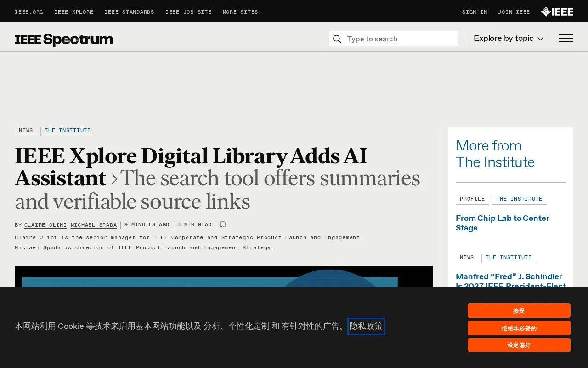The height and width of the screenshot is (368, 588).
Task: Click THE INSTITUTE tag beside PROFILE
Action: [x=519, y=199]
